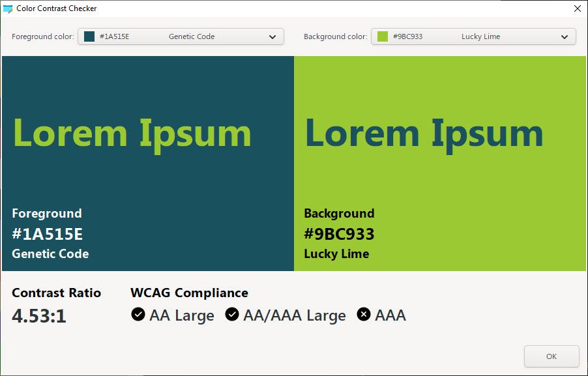Click the AA/AAA Large label text
Image resolution: width=588 pixels, height=376 pixels.
[295, 315]
